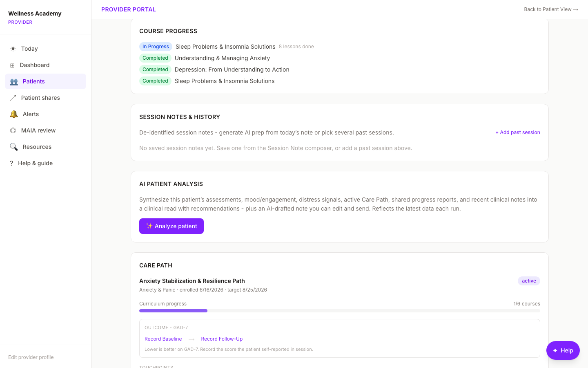Click Anxiety Stabilization & Resilience Path title
Image resolution: width=588 pixels, height=368 pixels.
[192, 281]
